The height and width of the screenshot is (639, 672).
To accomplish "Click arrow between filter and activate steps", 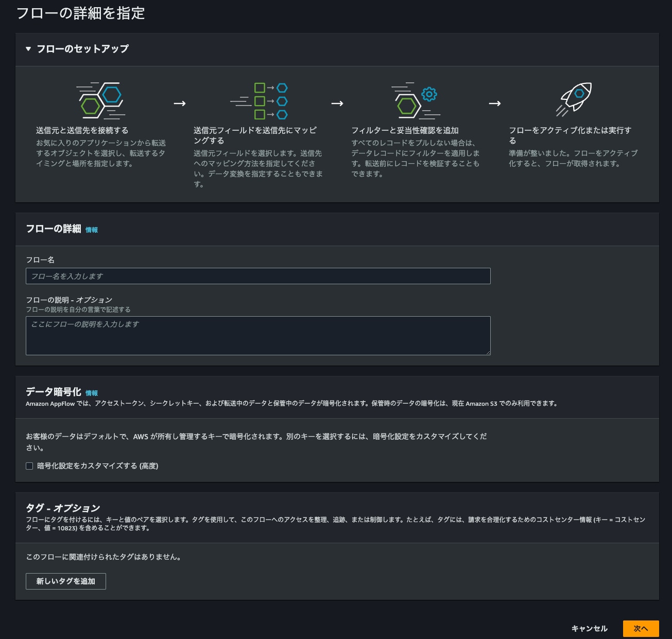I will pos(494,103).
